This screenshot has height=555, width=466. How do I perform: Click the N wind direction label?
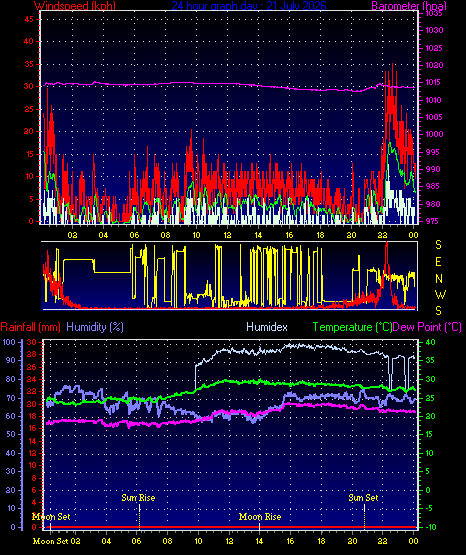pos(438,279)
